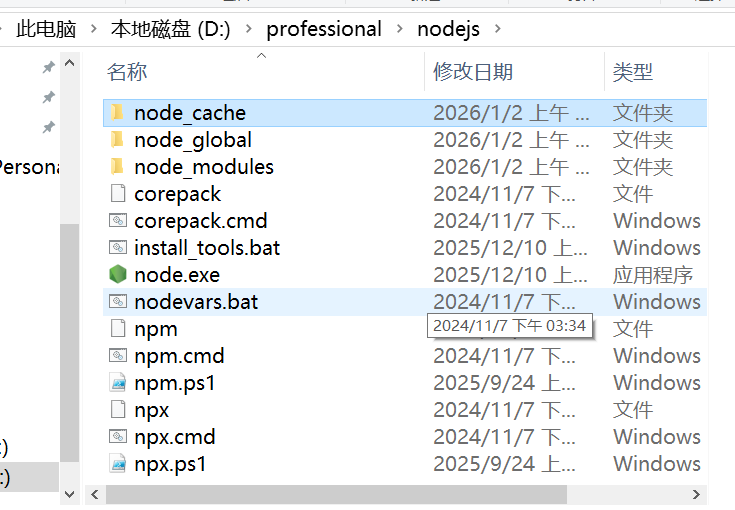Click the navigation pane vertical scrollbar thumb

tap(69, 343)
